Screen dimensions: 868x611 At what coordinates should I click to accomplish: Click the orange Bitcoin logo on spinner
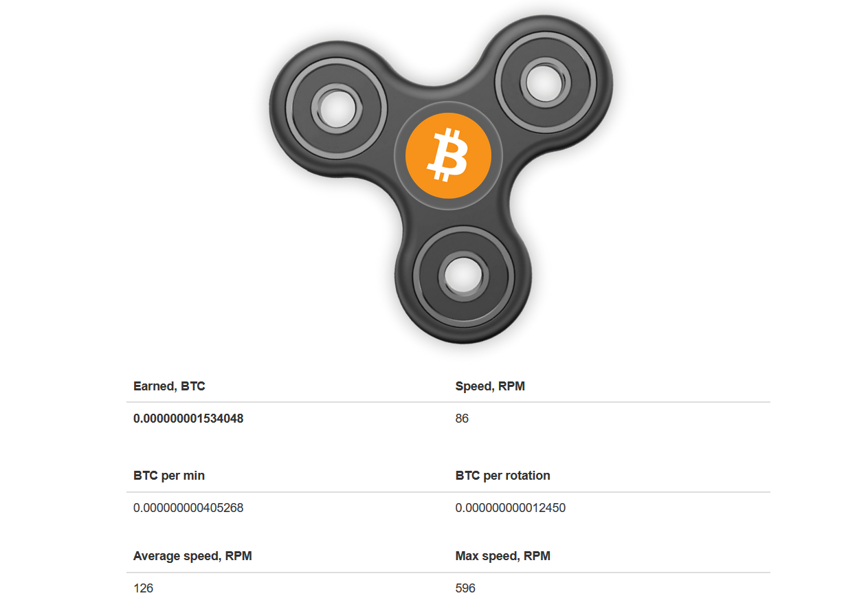tap(448, 155)
